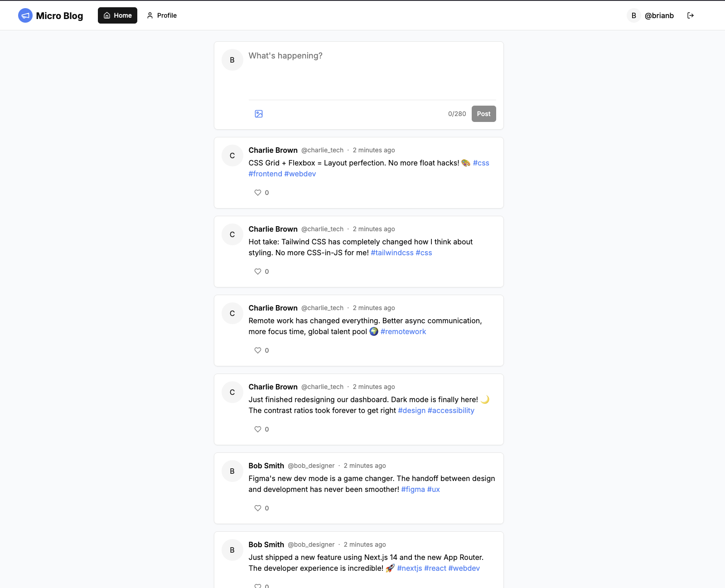Click the Micro Blog megaphone logo
The height and width of the screenshot is (588, 725).
(x=25, y=15)
